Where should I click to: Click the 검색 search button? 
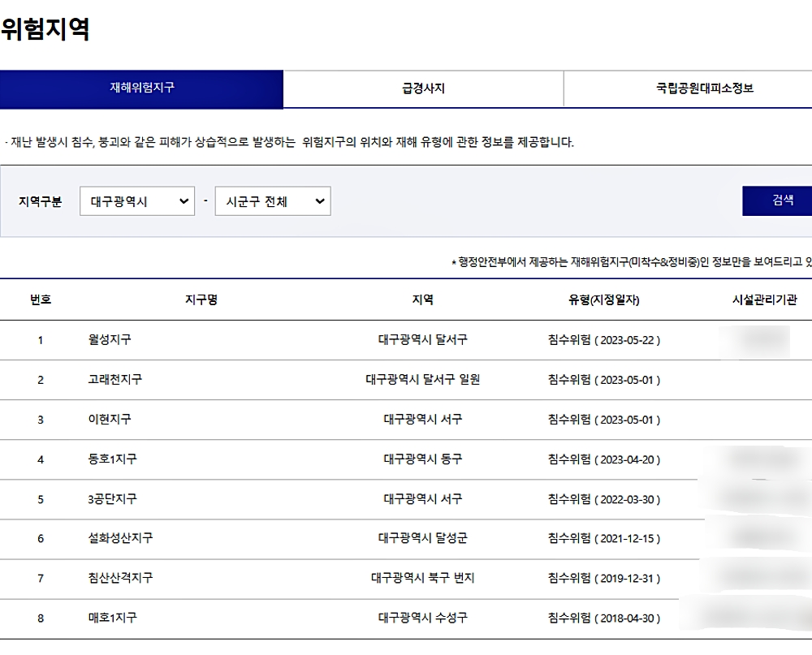pos(781,200)
